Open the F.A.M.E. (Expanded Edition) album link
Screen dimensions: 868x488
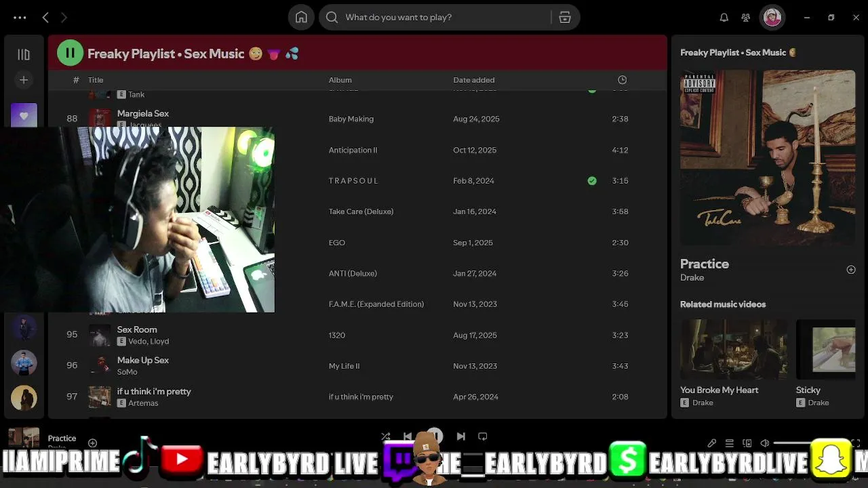coord(376,304)
